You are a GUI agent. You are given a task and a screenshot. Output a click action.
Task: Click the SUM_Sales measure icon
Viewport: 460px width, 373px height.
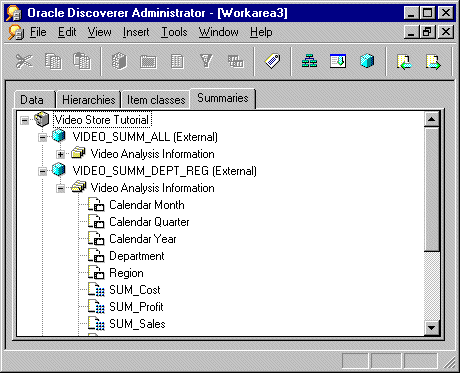tap(96, 324)
